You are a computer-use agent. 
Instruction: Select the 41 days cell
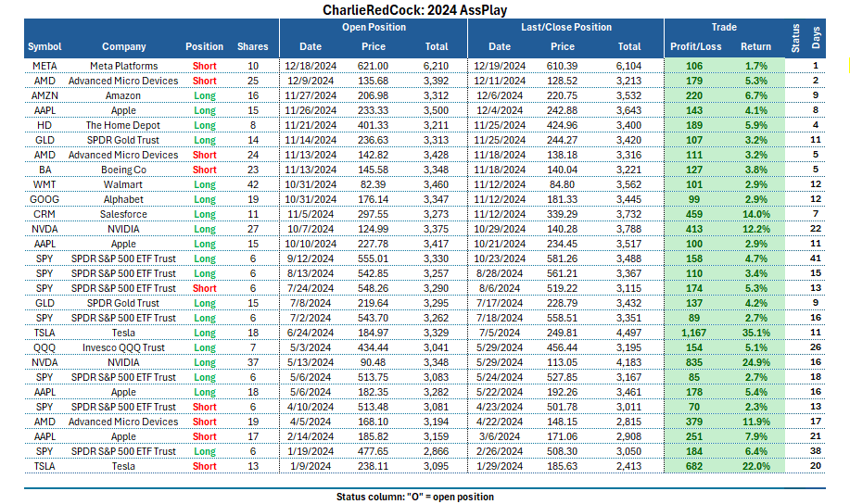[816, 258]
